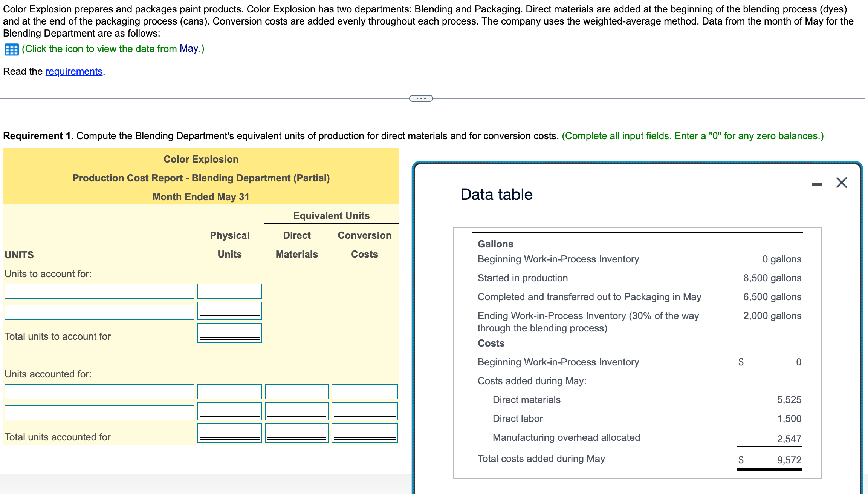Click second 'Units to account for' label field
Viewport: 868px width, 494px height.
point(99,312)
